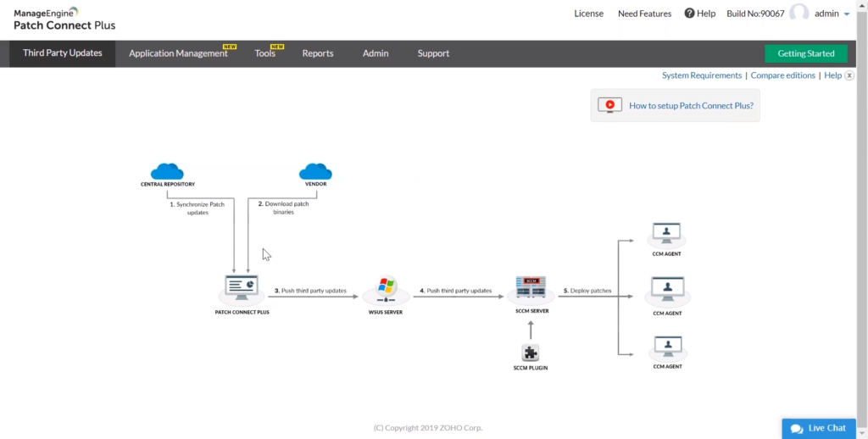The height and width of the screenshot is (439, 868).
Task: Start a Live Chat session
Action: coord(818,428)
